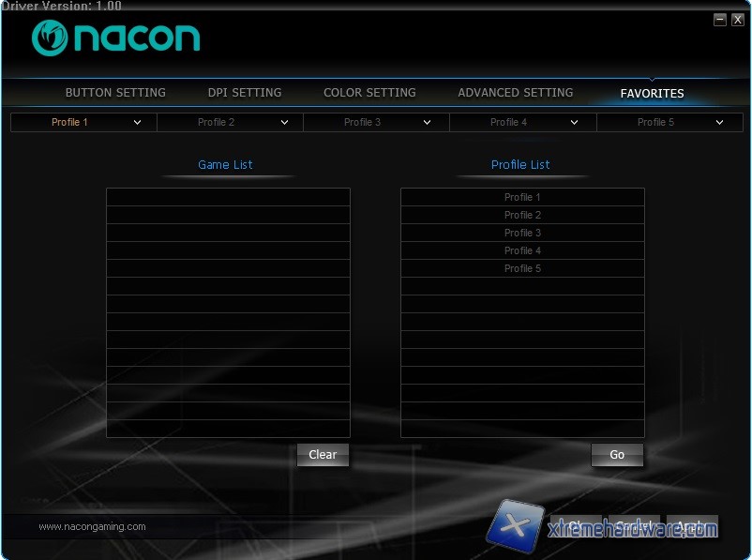Expand the Profile 2 dropdown arrow
752x560 pixels.
pos(284,122)
